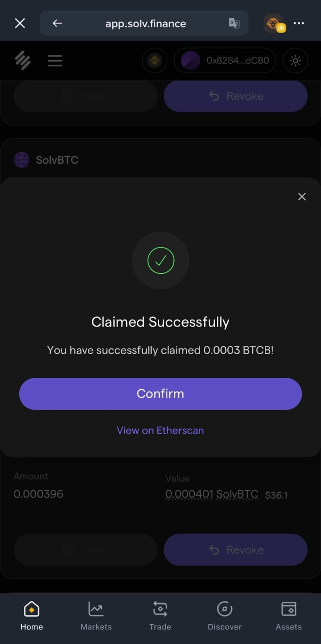The width and height of the screenshot is (321, 644).
Task: Dismiss the Claimed Successfully dialog
Action: (302, 196)
